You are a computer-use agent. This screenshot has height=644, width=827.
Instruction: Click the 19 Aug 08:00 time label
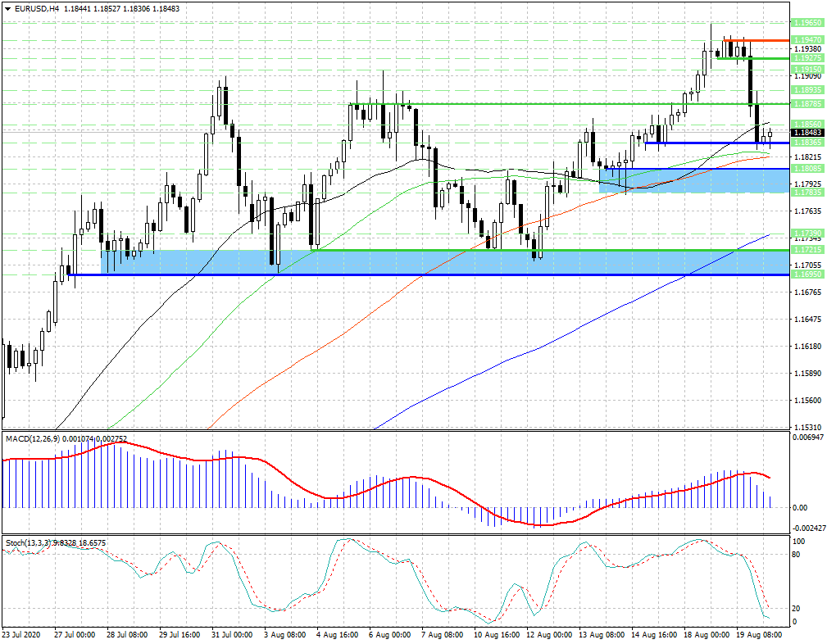758,634
